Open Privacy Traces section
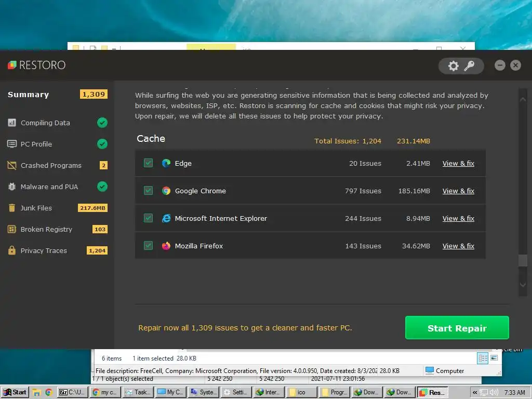Viewport: 532px width, 399px height. point(44,251)
